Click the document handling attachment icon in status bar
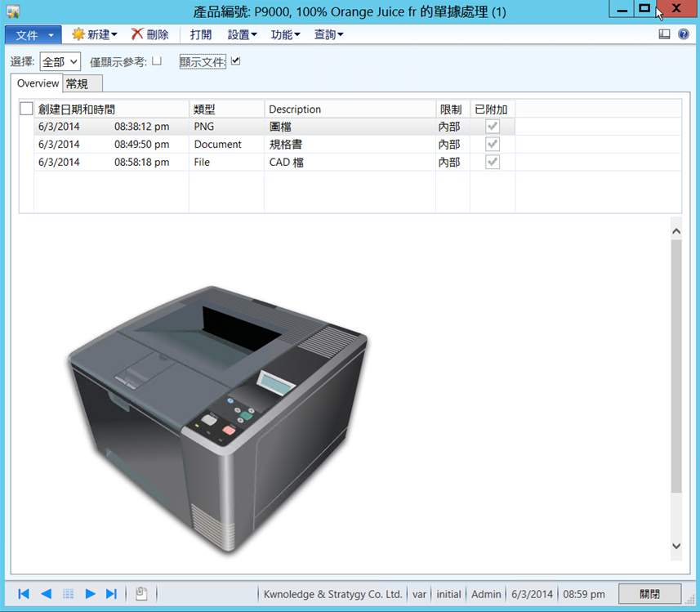This screenshot has height=612, width=700. pyautogui.click(x=141, y=594)
